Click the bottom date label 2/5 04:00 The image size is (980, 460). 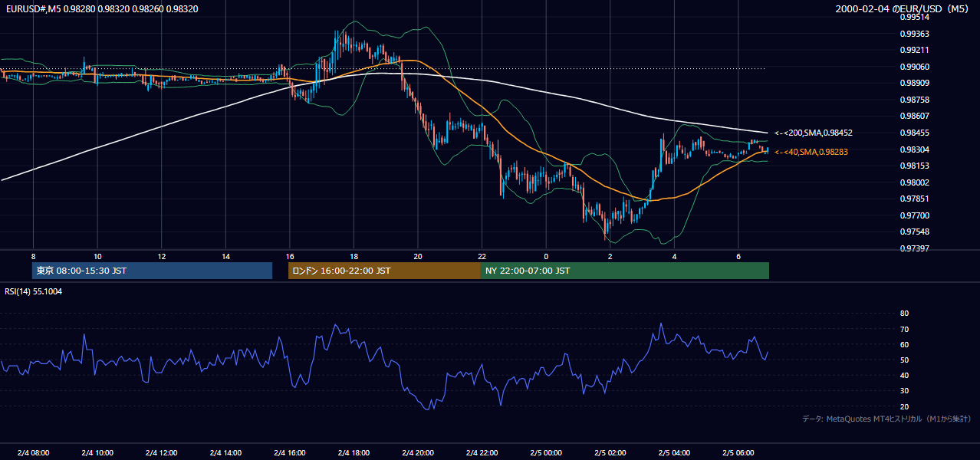pos(674,452)
